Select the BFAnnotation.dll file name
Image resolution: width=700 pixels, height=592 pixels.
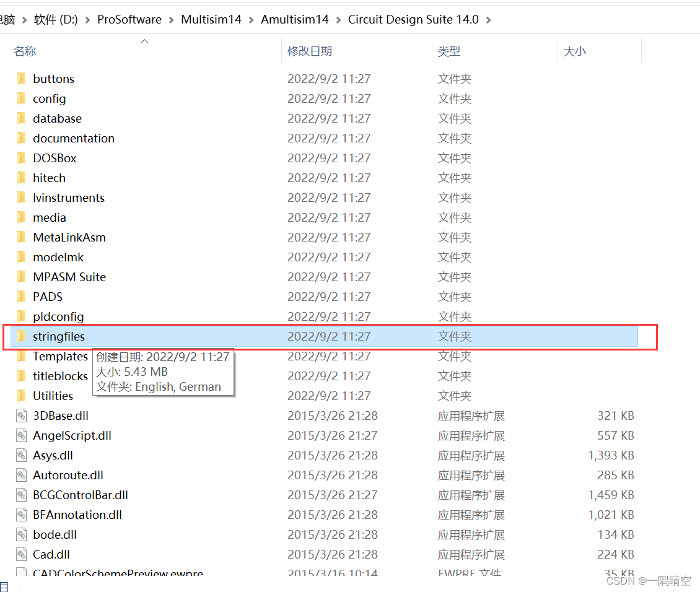point(77,515)
